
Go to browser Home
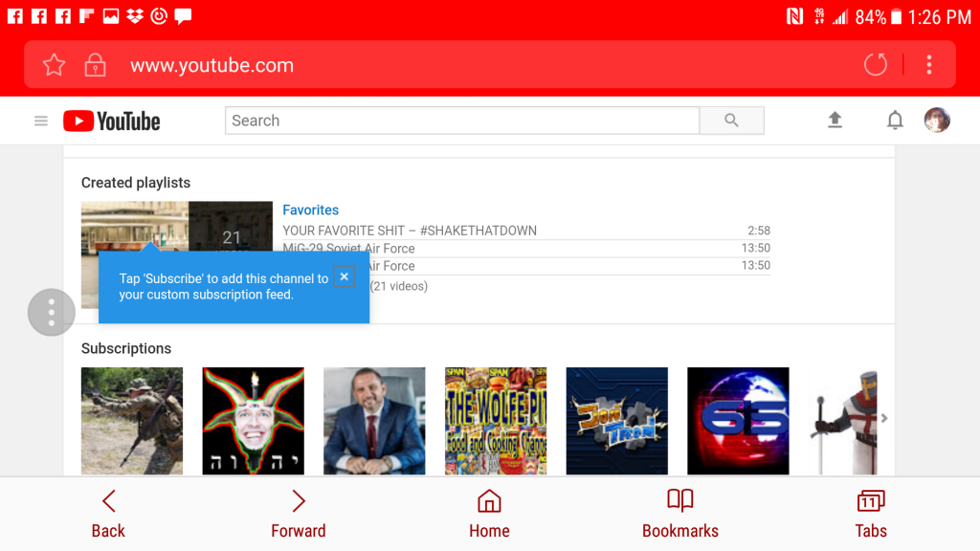click(x=489, y=514)
